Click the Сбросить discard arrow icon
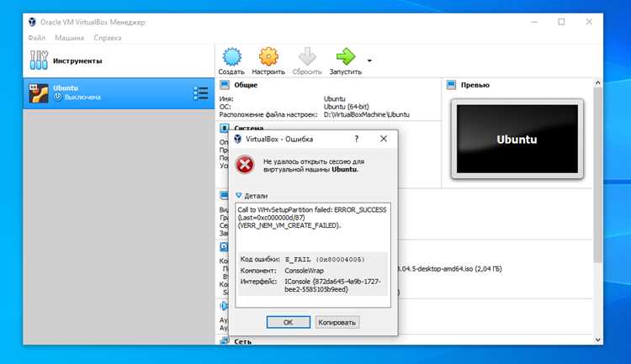The width and height of the screenshot is (631, 364). point(307,56)
